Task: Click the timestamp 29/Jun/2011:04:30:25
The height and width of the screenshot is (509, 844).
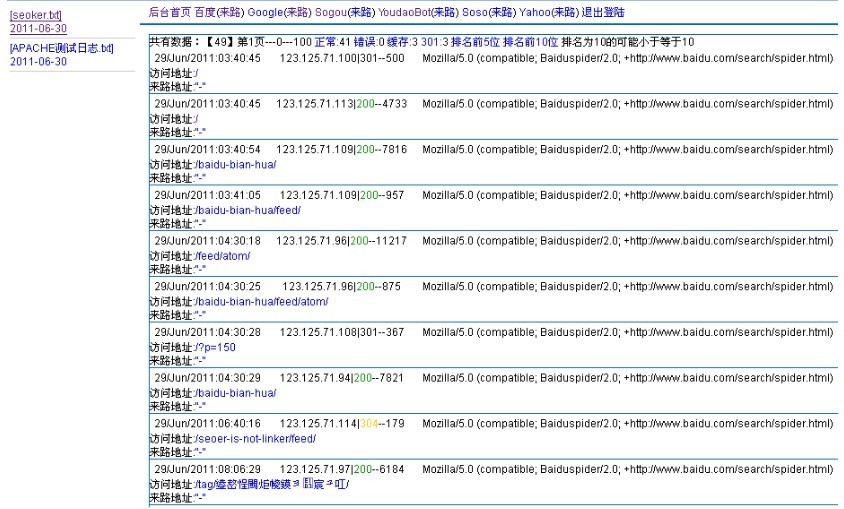Action: [x=207, y=287]
